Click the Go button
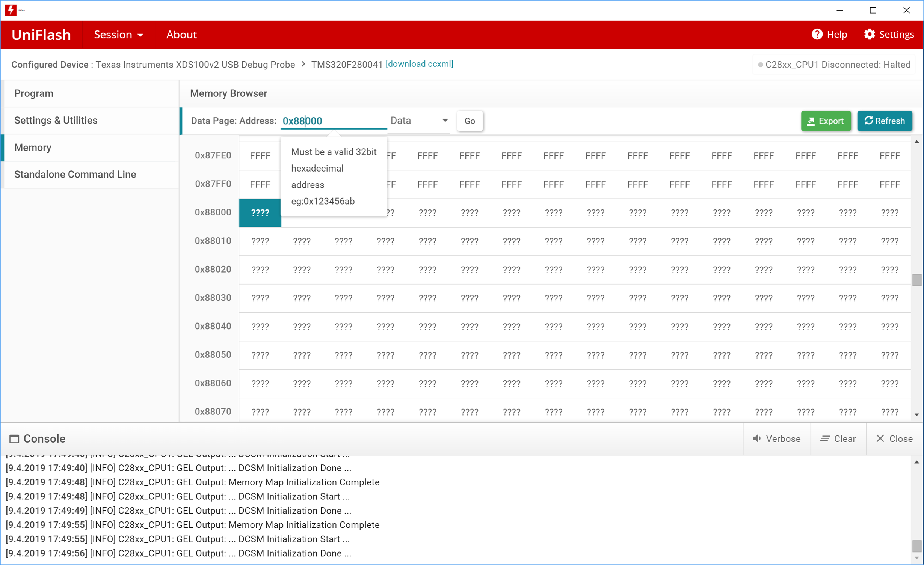This screenshot has height=565, width=924. [470, 121]
